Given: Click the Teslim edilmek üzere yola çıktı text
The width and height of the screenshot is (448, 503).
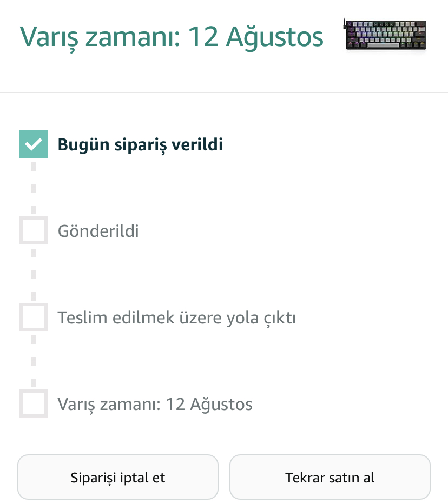Looking at the screenshot, I should 176,318.
